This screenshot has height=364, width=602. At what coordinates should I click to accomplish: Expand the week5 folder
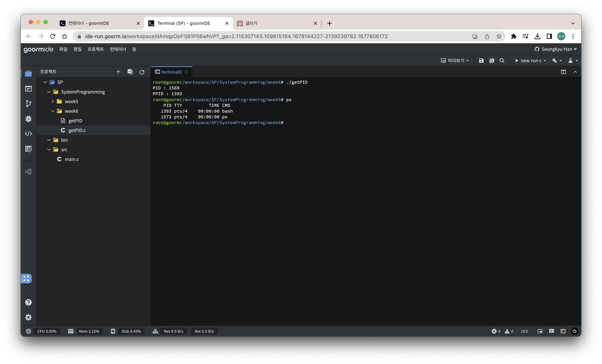[52, 102]
